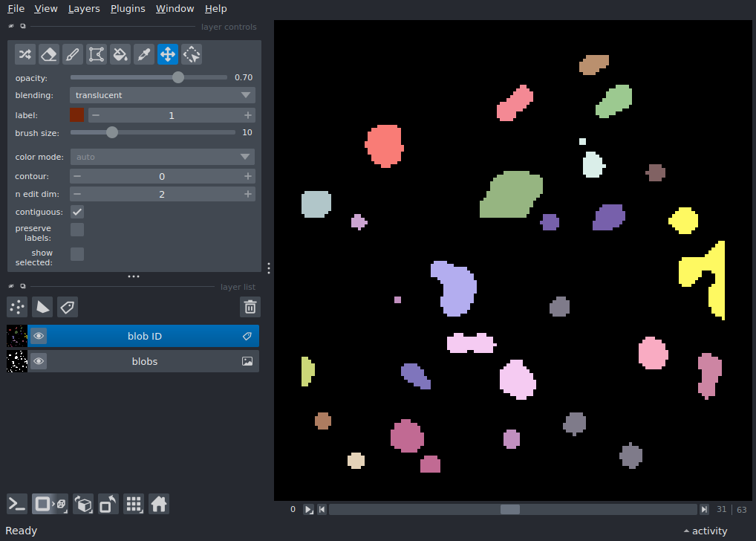The height and width of the screenshot is (541, 756).
Task: Pick the color picker eyedropper tool
Action: tap(144, 54)
